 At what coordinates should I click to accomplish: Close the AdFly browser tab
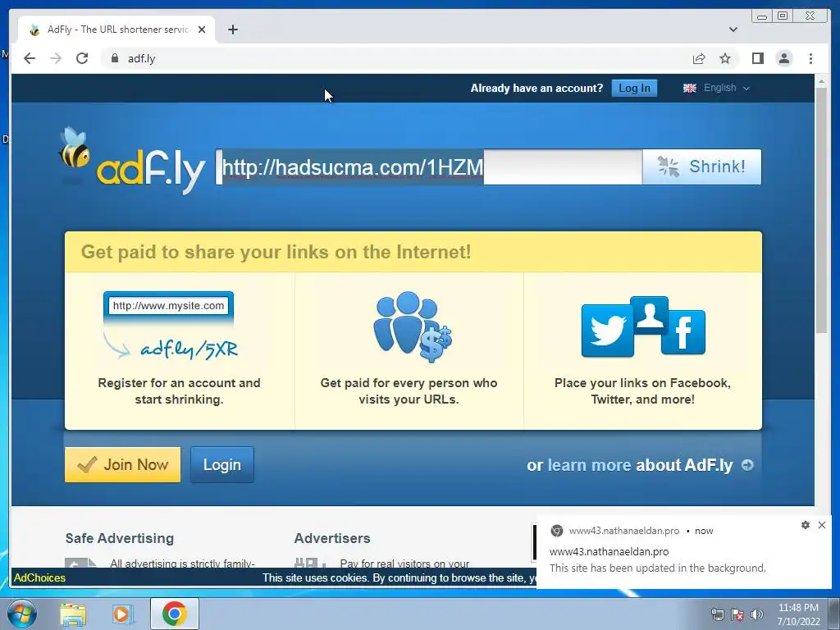[x=202, y=30]
